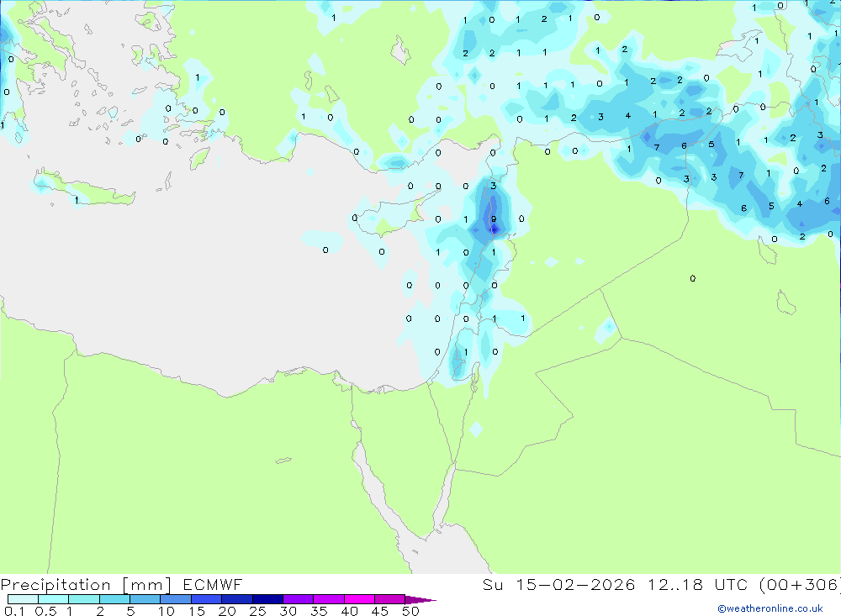Click the value 1 over Crete island
This screenshot has width=841, height=616.
77,200
